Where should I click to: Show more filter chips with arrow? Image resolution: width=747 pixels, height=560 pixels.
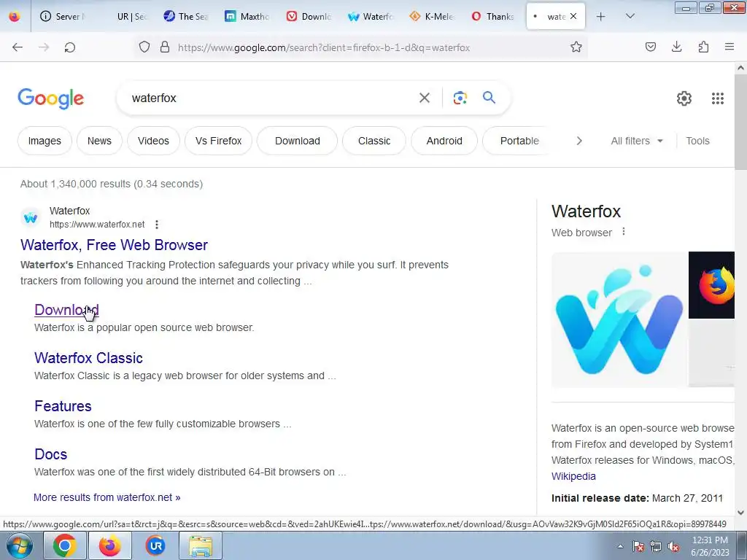click(579, 141)
